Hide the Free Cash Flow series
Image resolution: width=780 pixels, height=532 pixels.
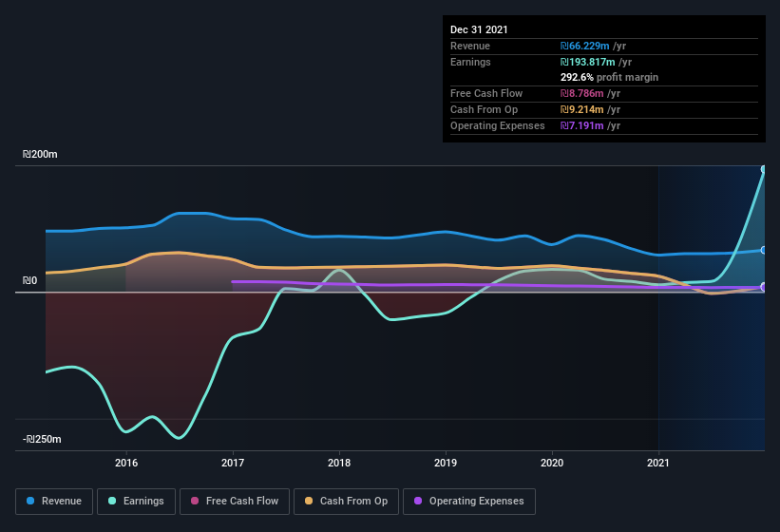click(235, 502)
